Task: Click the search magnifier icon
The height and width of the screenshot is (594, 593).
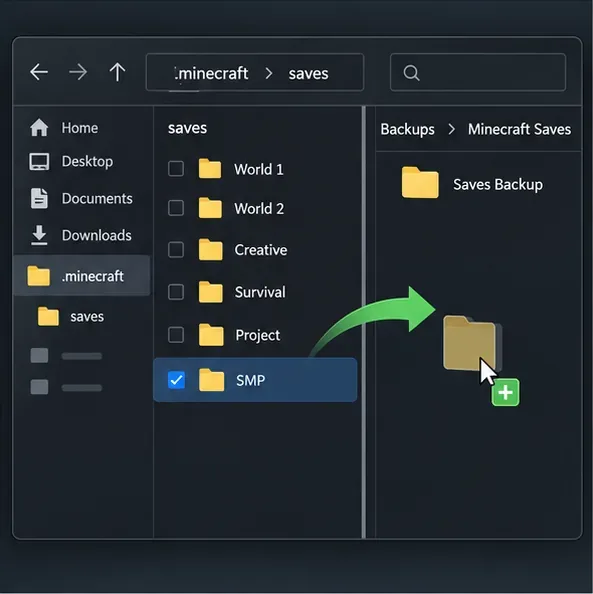Action: click(x=411, y=73)
